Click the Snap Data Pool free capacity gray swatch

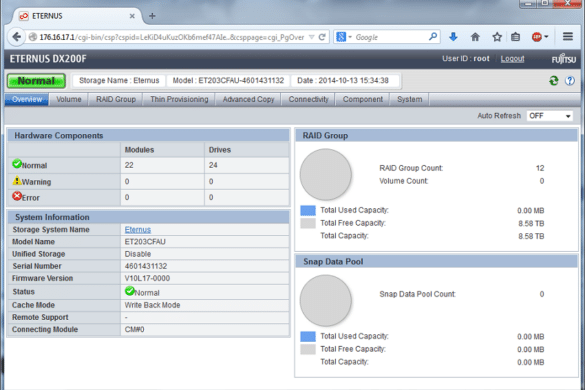[x=308, y=349]
